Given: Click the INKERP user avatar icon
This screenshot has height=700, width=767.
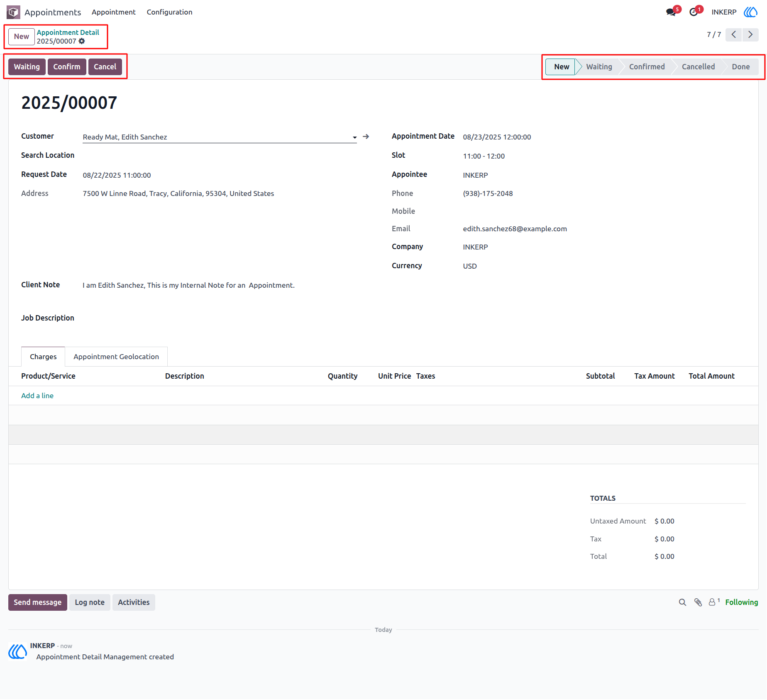Looking at the screenshot, I should click(x=750, y=12).
